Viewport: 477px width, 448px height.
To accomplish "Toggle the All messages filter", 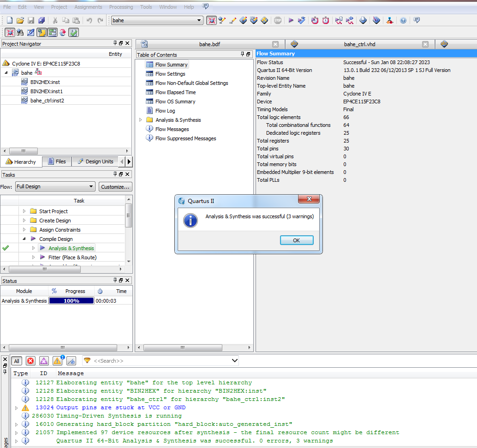I will tap(17, 361).
